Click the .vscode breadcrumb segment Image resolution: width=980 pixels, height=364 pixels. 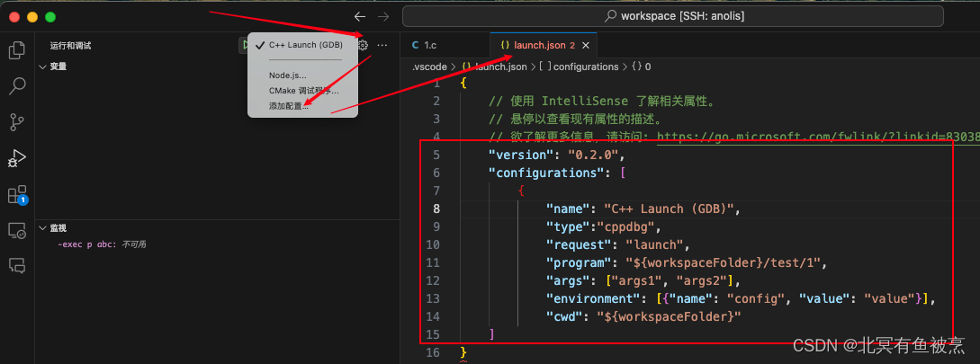click(x=429, y=67)
